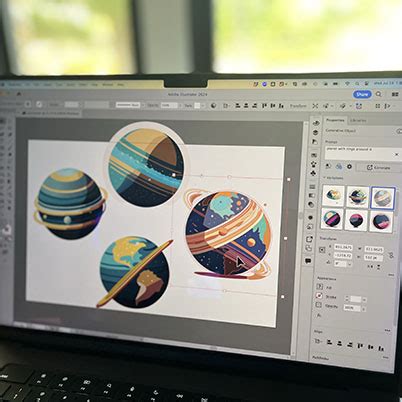
Task: Click the blue Share button
Action: point(362,94)
